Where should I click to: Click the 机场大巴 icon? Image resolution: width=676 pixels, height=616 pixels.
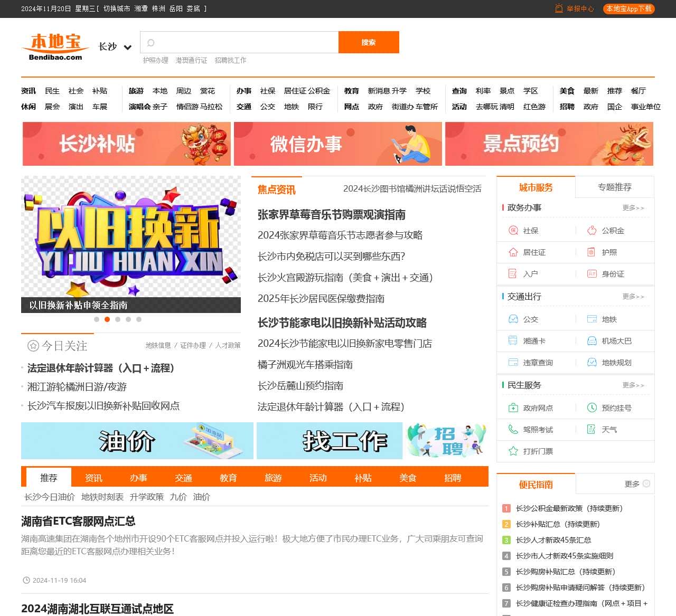[x=591, y=340]
